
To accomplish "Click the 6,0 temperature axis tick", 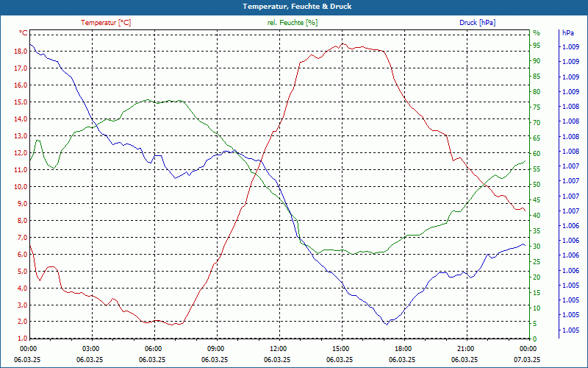I will click(x=22, y=254).
